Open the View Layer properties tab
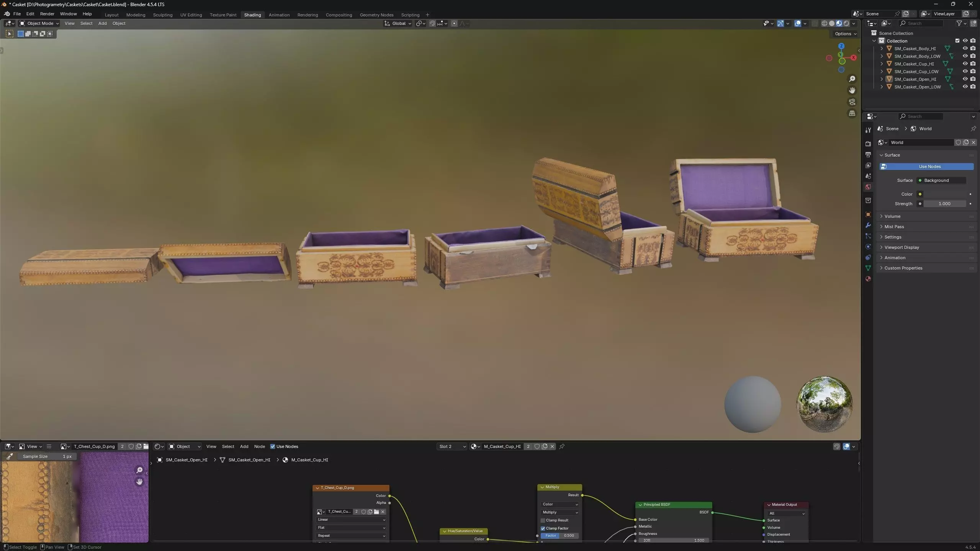Image resolution: width=980 pixels, height=551 pixels. pos(868,165)
